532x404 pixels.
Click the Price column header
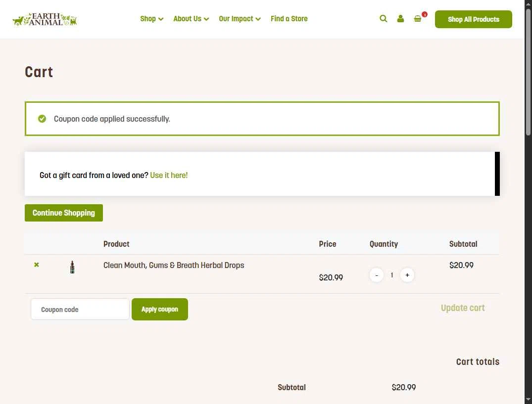(x=328, y=244)
